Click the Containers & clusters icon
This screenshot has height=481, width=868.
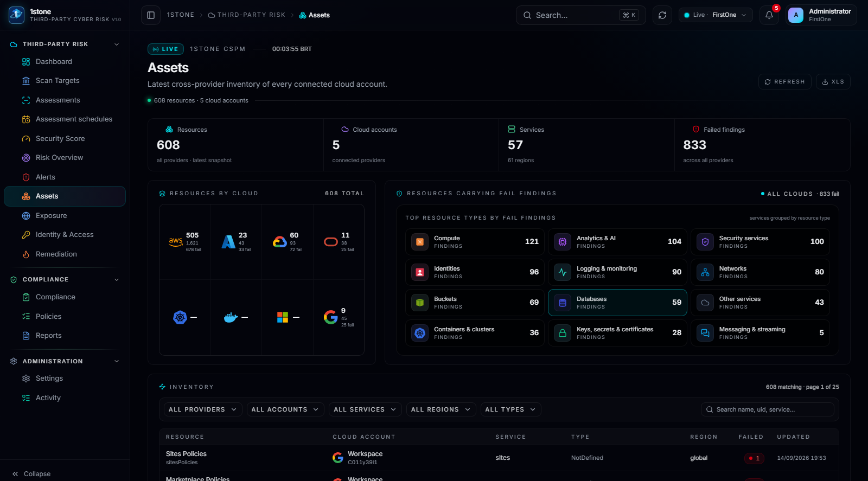(420, 333)
